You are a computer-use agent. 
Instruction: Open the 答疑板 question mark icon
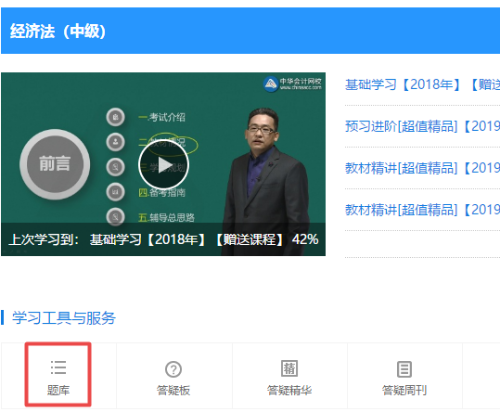pyautogui.click(x=173, y=369)
